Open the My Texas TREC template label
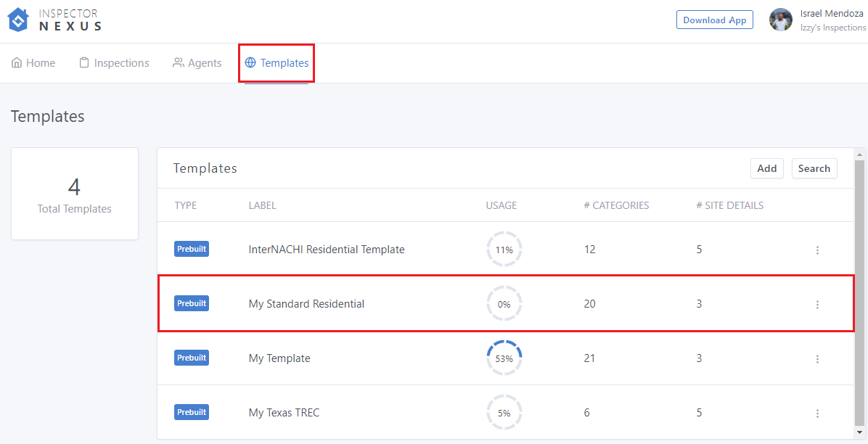Screen dimensions: 868x444 pyautogui.click(x=284, y=413)
